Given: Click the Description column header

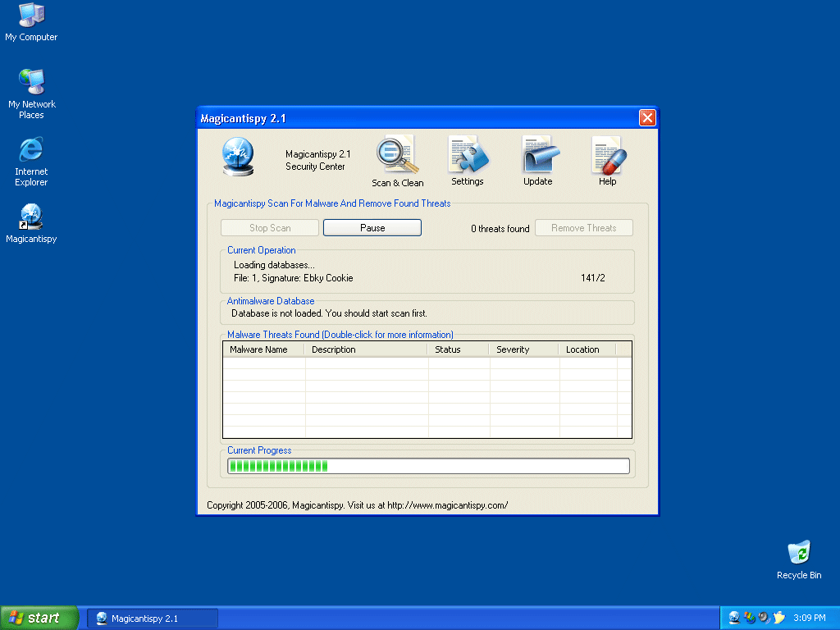Looking at the screenshot, I should click(x=366, y=349).
